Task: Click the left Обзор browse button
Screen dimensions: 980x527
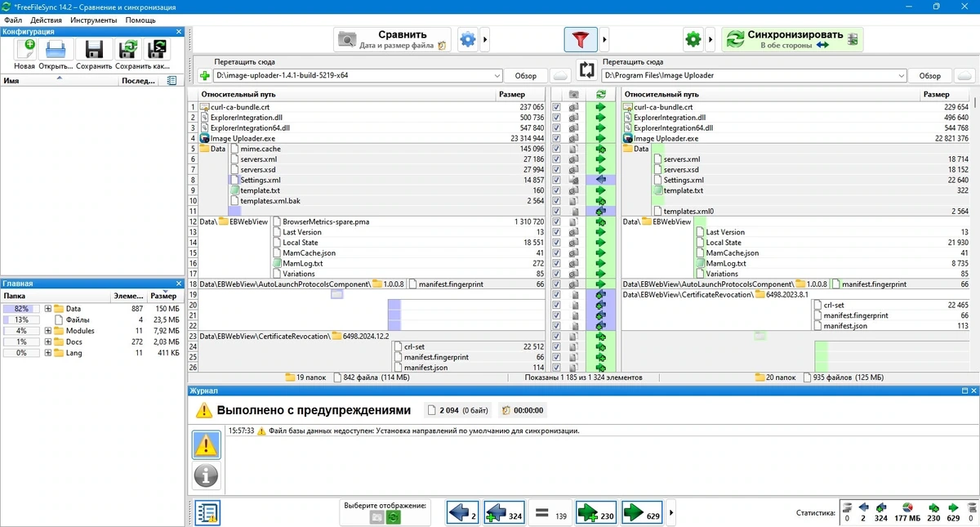Action: click(x=526, y=76)
